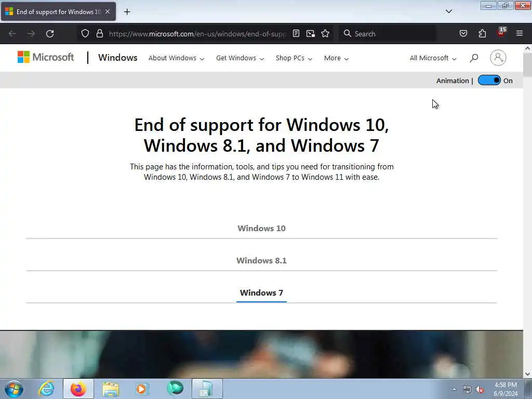Click the account sign-in avatar icon
Screen dimensions: 532x399
point(498,58)
